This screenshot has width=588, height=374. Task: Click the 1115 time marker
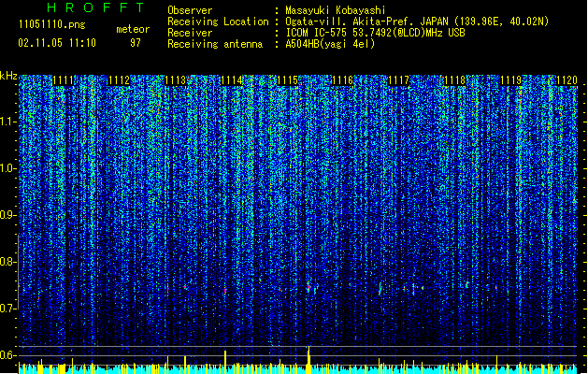[287, 80]
